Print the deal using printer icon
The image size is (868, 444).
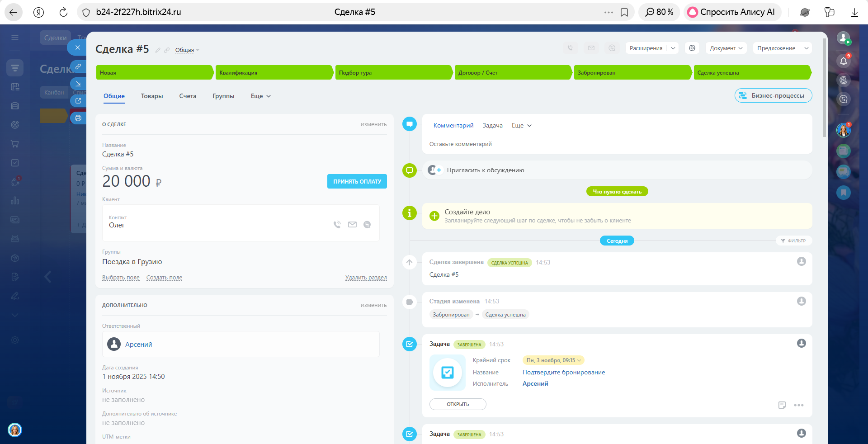(78, 118)
